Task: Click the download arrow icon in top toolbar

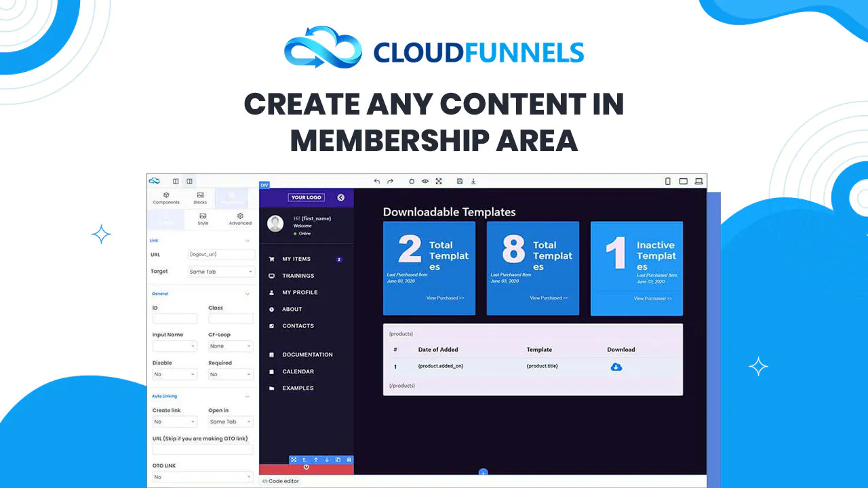Action: point(473,181)
